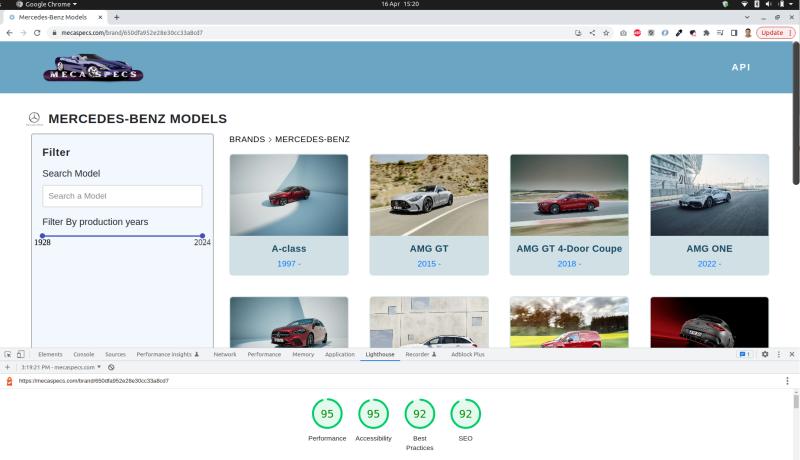Click the '2018 -' year text
This screenshot has height=460, width=800.
click(x=569, y=264)
